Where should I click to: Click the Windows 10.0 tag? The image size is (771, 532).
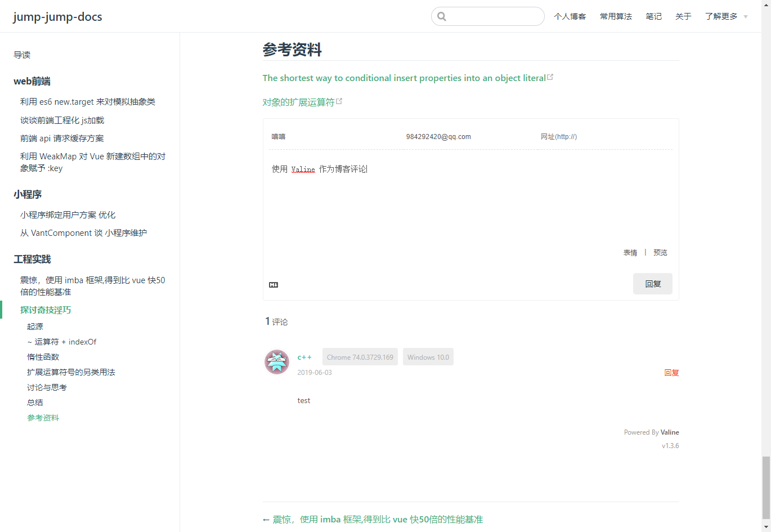tap(428, 357)
